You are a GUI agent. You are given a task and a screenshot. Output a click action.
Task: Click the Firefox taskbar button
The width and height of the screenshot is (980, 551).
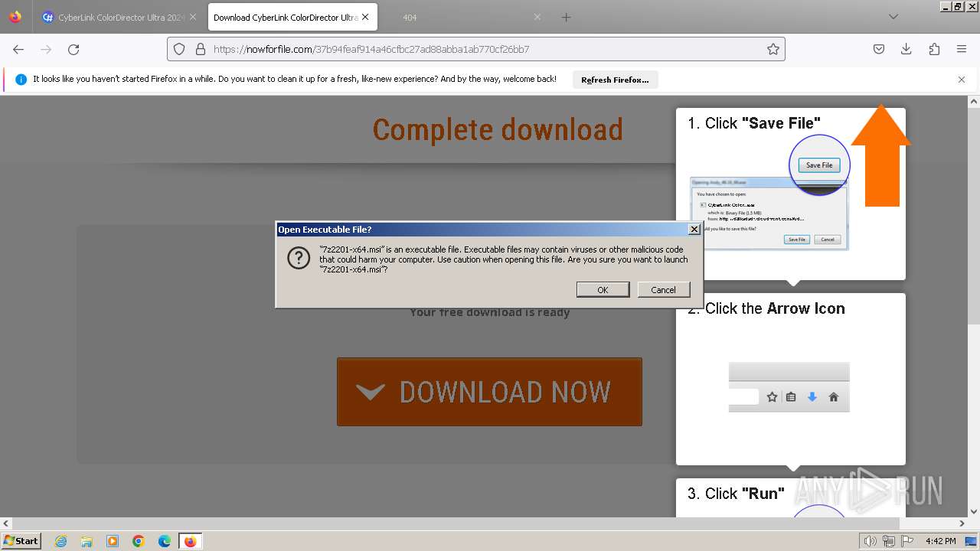click(x=190, y=541)
